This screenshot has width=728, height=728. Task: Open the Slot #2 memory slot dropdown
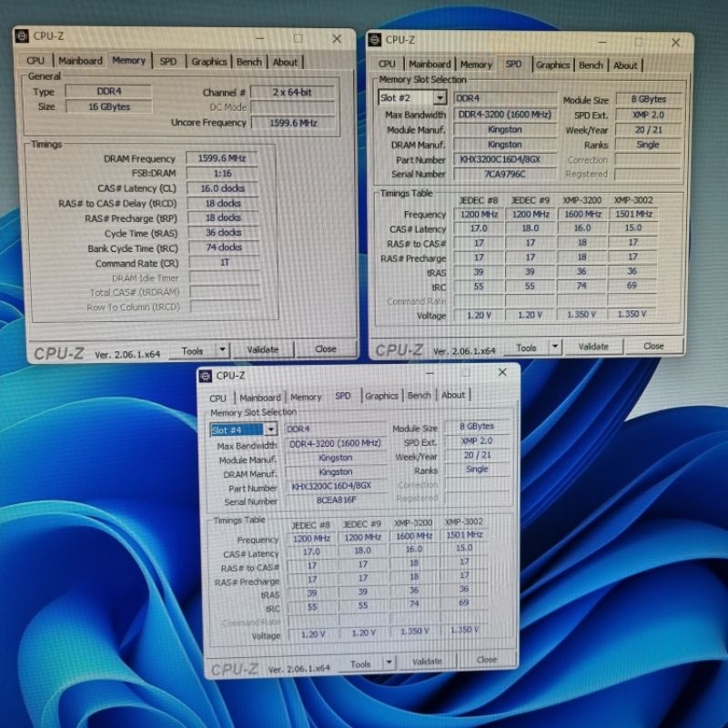tap(440, 98)
